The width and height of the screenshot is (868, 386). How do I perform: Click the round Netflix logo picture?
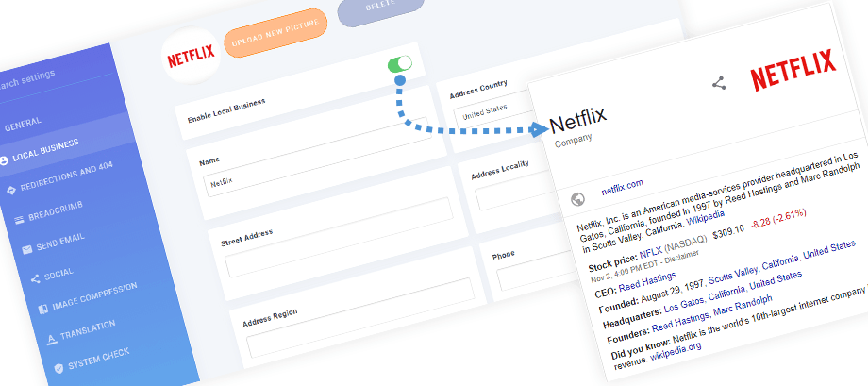click(x=191, y=56)
